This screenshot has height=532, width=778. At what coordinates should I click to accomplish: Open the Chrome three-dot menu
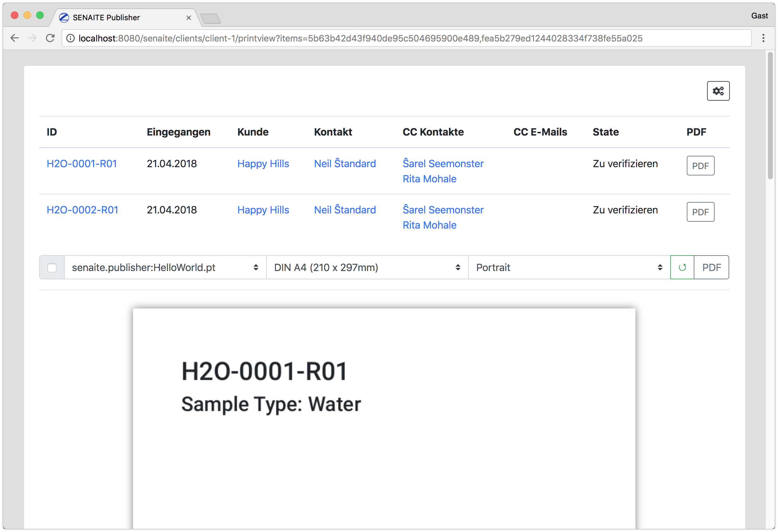click(x=763, y=38)
